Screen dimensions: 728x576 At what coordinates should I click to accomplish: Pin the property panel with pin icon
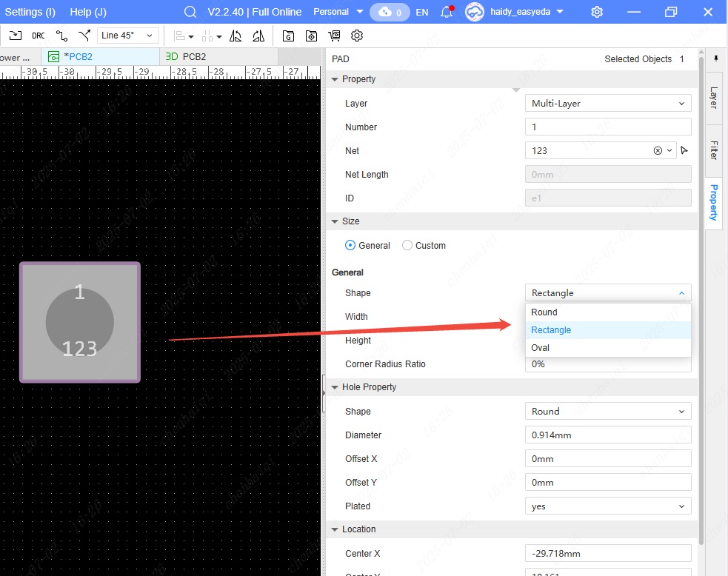(716, 58)
